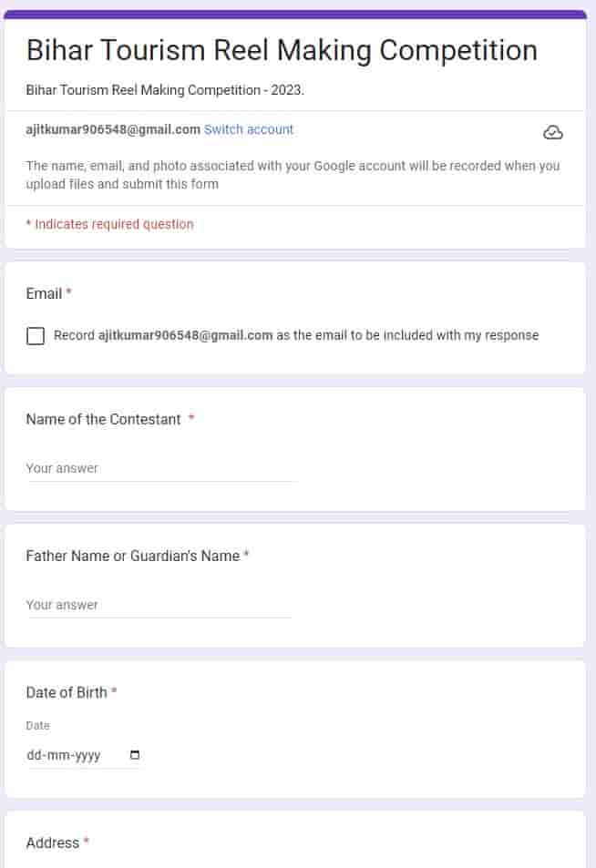
Task: Click the Date of Birth label
Action: tap(67, 692)
